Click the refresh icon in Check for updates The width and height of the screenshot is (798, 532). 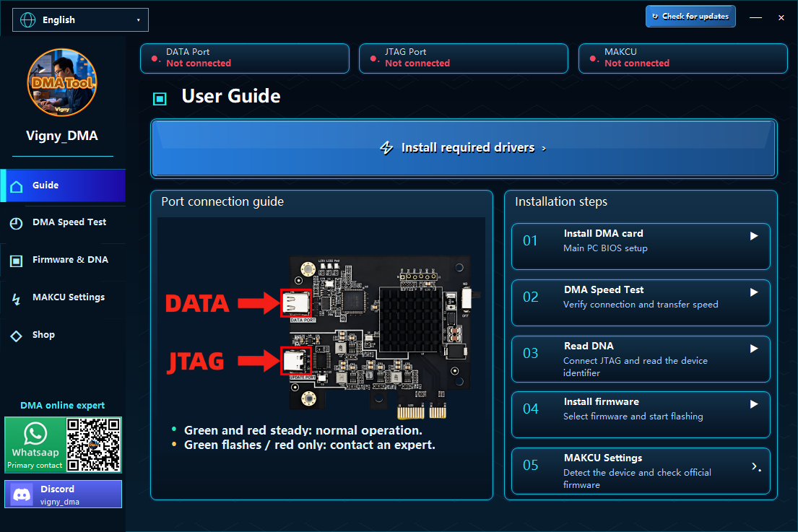[655, 17]
